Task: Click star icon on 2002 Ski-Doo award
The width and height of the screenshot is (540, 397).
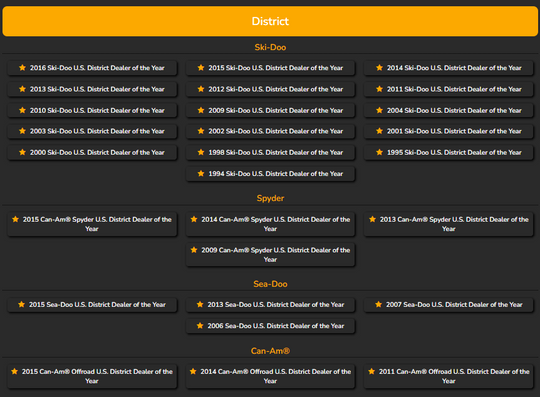Action: (201, 131)
